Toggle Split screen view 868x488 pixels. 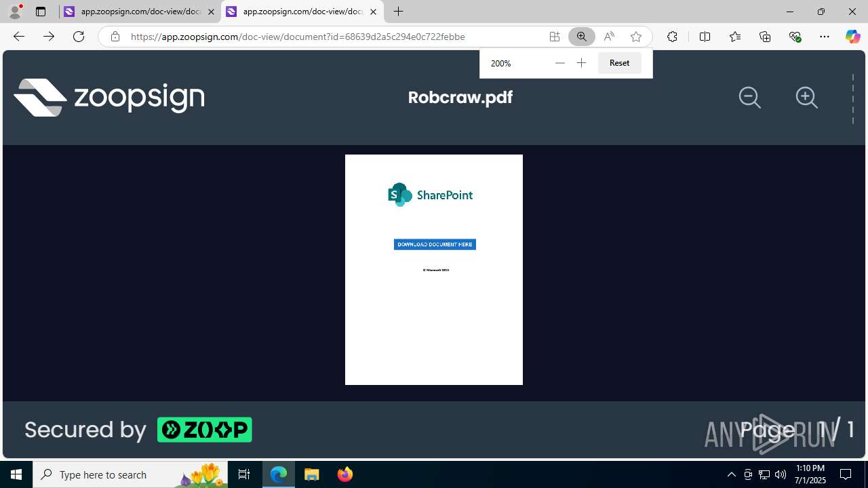point(705,37)
